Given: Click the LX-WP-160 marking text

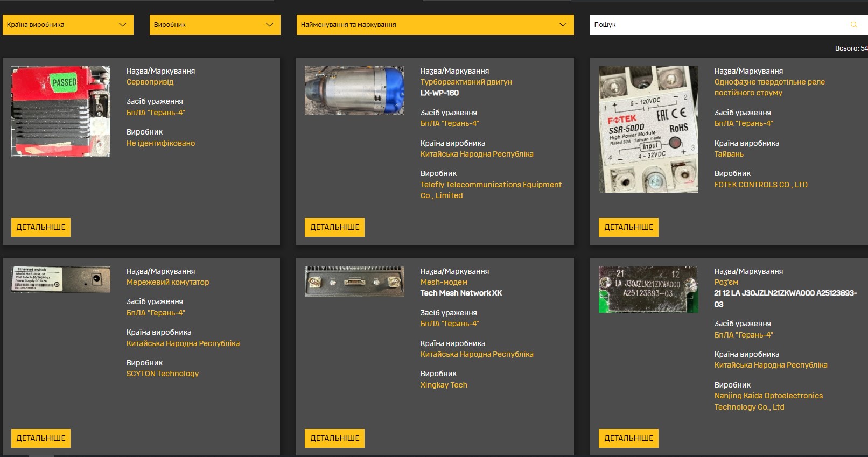Looking at the screenshot, I should pyautogui.click(x=439, y=93).
